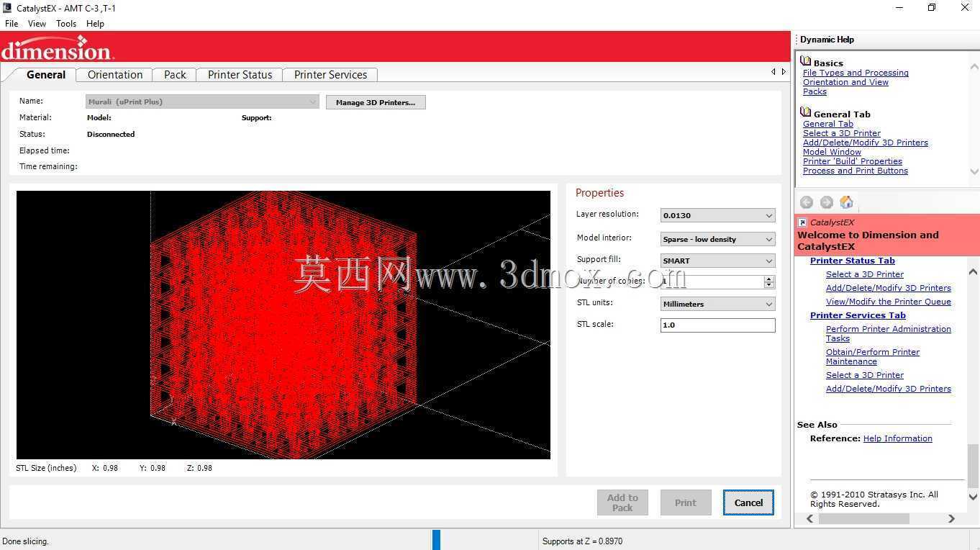Open the Tools menu
Viewport: 980px width, 550px height.
coord(66,24)
